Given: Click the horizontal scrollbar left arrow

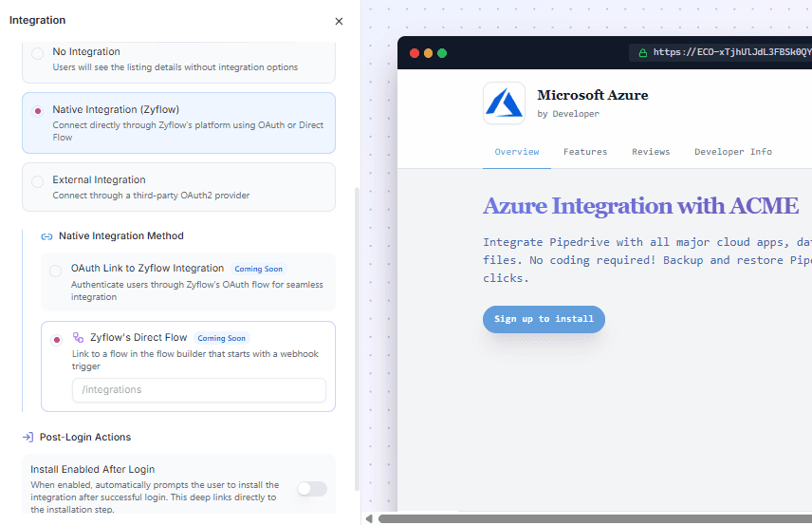Looking at the screenshot, I should pos(369,518).
